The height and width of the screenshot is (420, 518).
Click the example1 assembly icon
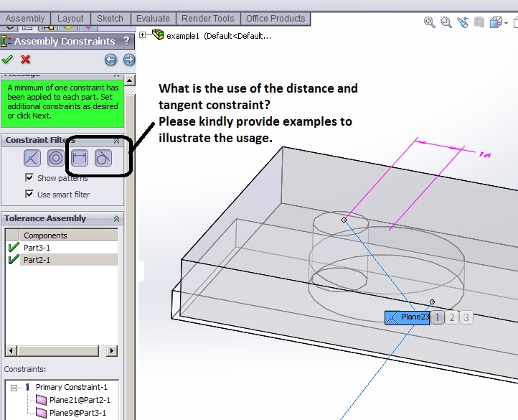[x=158, y=34]
